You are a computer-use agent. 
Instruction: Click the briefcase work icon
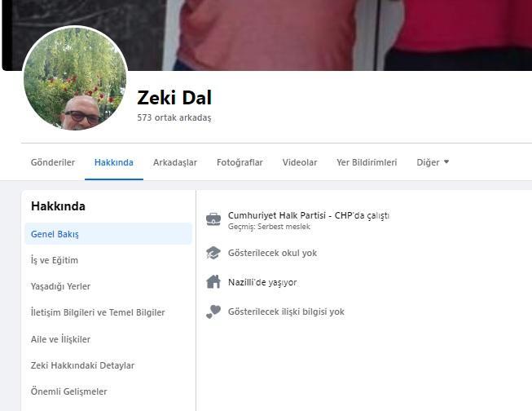pos(213,219)
